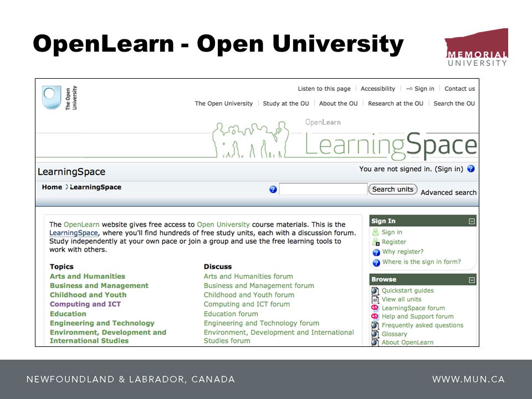Open Engineering and Technology topic
The image size is (532, 399).
102,323
